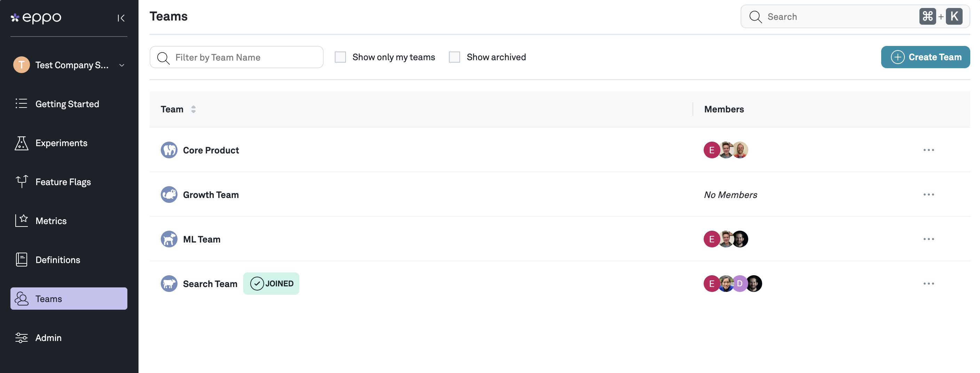The image size is (980, 373).
Task: Click the eppo logo
Action: point(36,17)
